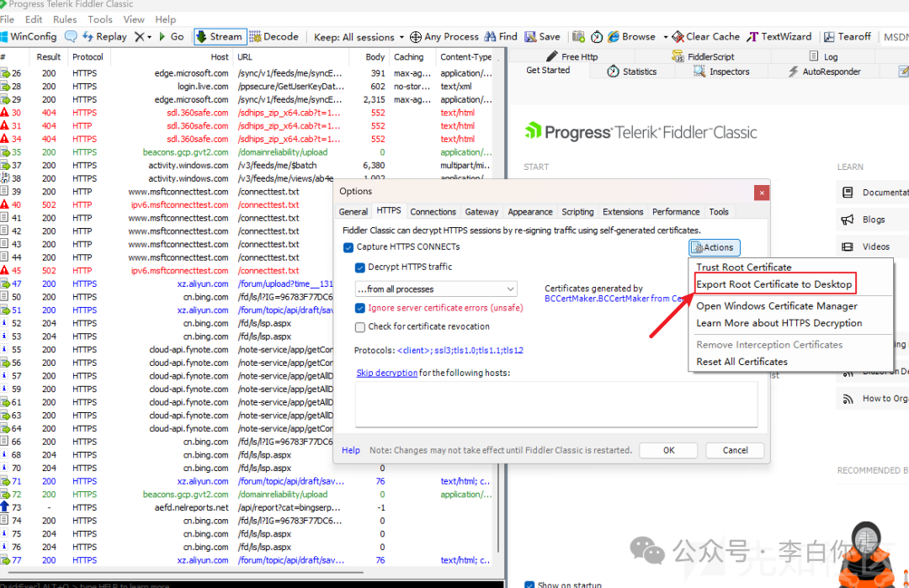This screenshot has width=909, height=588.
Task: Open the Rules menu
Action: point(64,19)
